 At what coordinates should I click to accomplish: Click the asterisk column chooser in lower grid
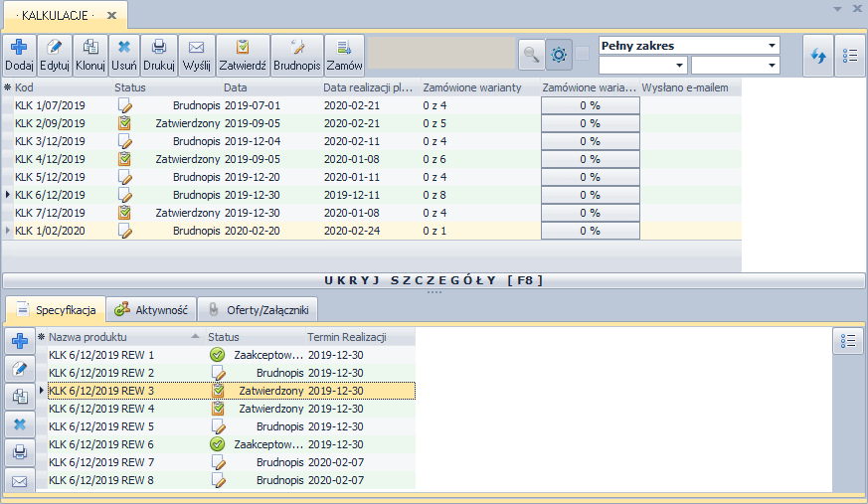click(41, 337)
